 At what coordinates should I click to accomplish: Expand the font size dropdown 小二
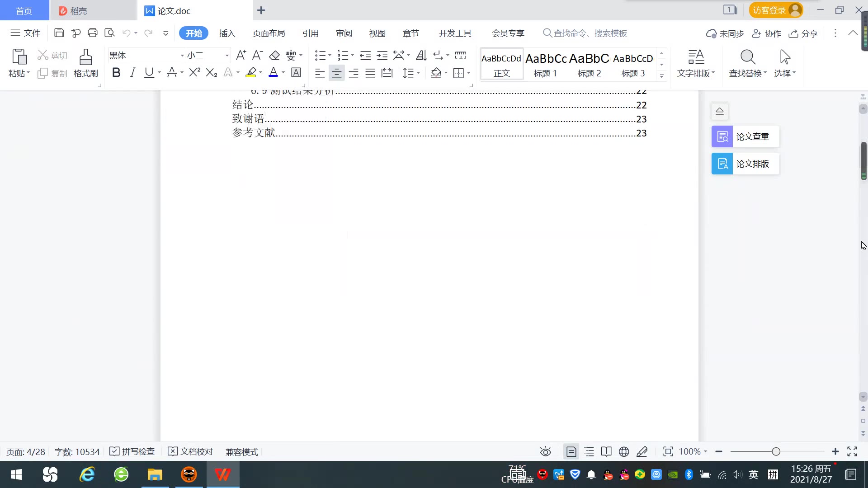coord(227,55)
